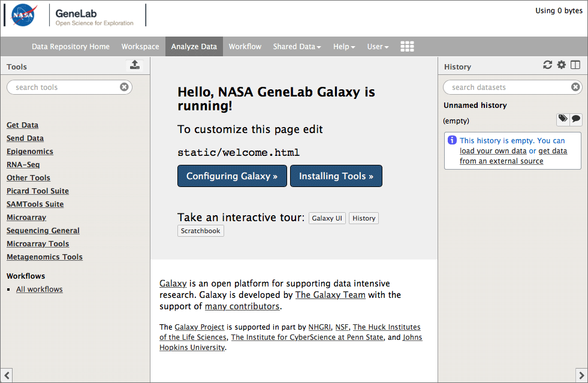Open The Galaxy Team link
Image resolution: width=588 pixels, height=383 pixels.
coord(330,295)
